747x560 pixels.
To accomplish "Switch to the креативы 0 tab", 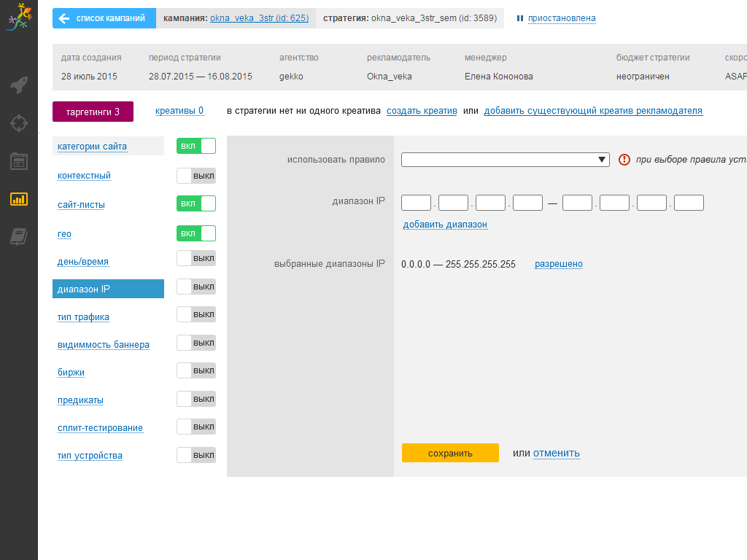I will pos(179,111).
